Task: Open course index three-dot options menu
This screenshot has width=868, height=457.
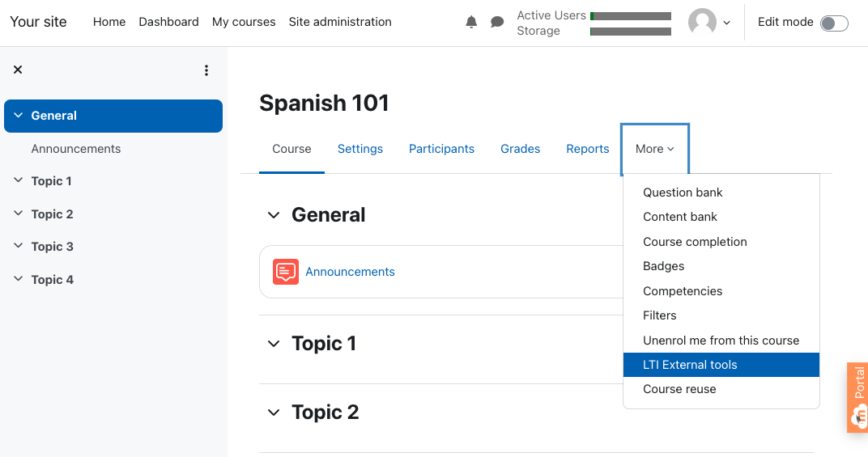Action: (206, 70)
